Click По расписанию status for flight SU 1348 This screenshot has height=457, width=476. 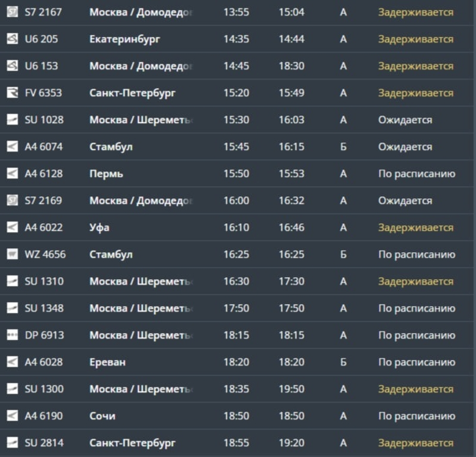click(x=416, y=308)
